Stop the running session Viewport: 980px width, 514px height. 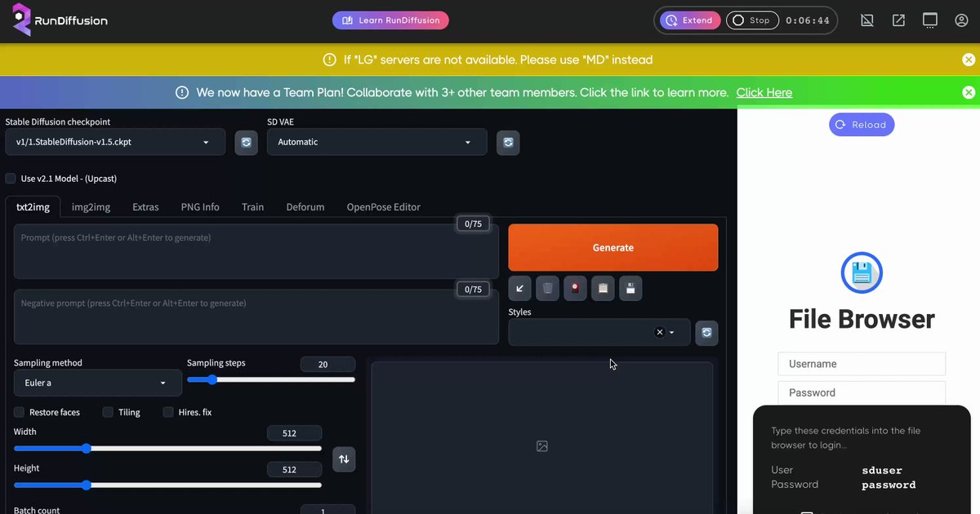[x=752, y=20]
